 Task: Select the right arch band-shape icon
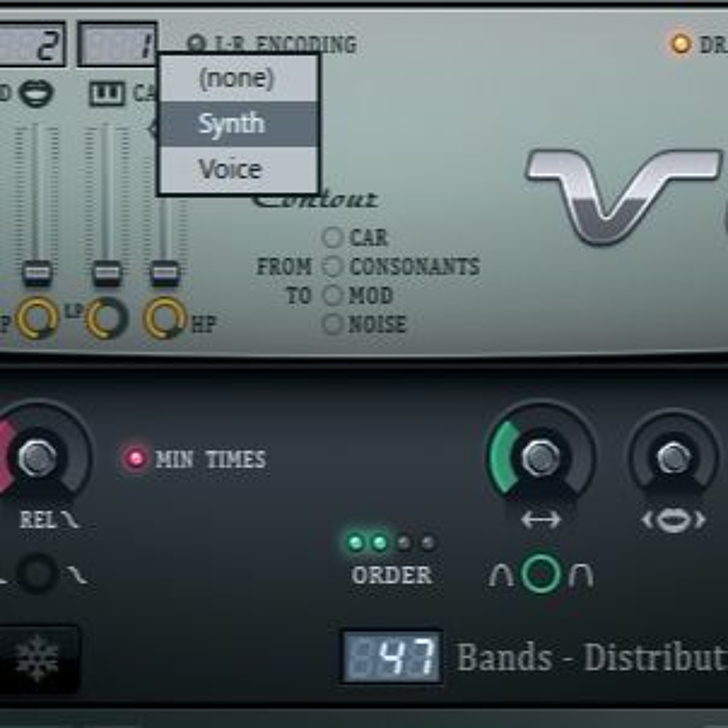pyautogui.click(x=581, y=575)
